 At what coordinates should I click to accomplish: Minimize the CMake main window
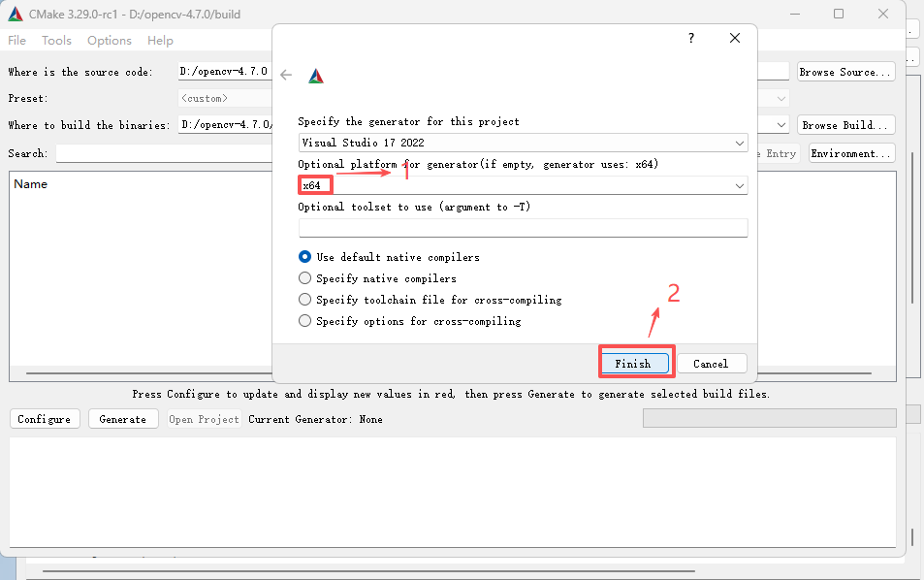point(795,14)
